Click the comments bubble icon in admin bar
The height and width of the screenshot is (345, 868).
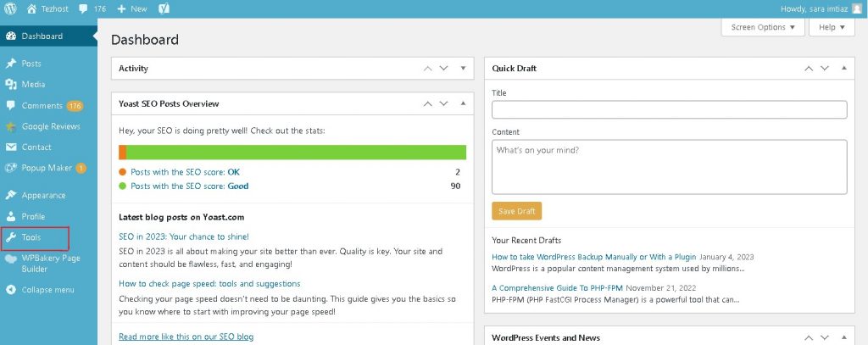pyautogui.click(x=85, y=8)
